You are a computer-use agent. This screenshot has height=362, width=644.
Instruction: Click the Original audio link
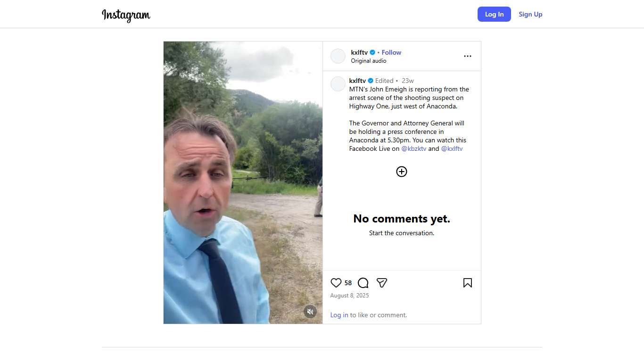pyautogui.click(x=369, y=61)
